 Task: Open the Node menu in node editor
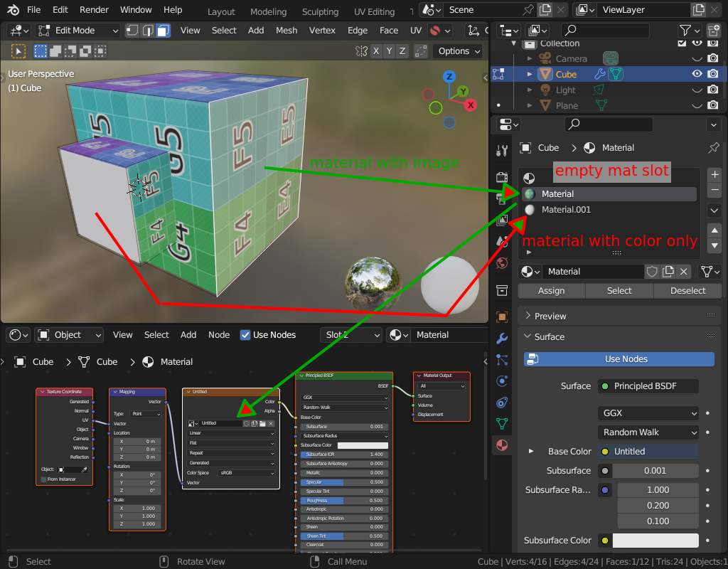tap(219, 335)
